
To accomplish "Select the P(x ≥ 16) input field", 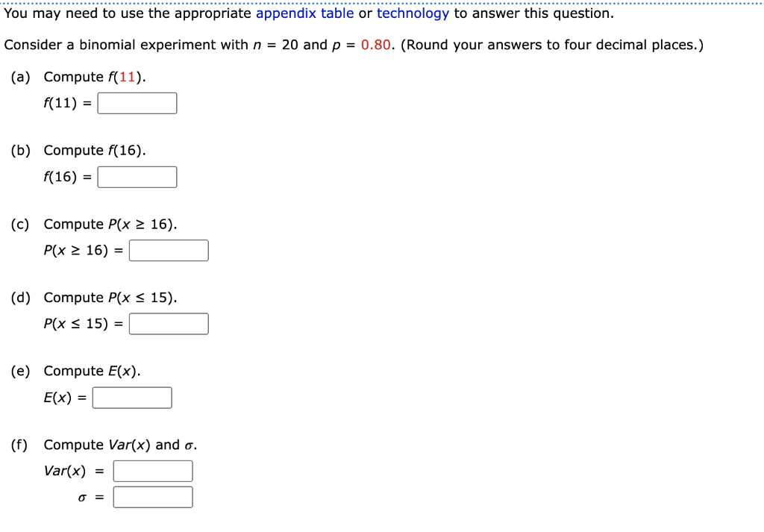I will [x=169, y=250].
